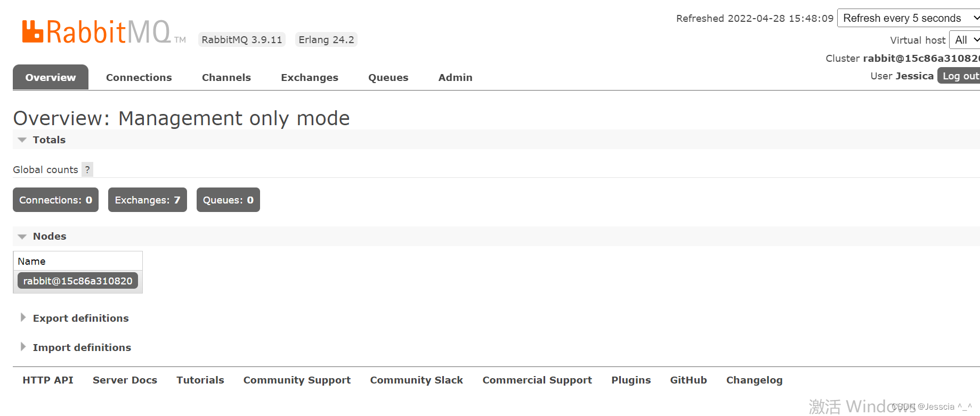Log out of user Jessica
The height and width of the screenshot is (416, 980).
959,76
